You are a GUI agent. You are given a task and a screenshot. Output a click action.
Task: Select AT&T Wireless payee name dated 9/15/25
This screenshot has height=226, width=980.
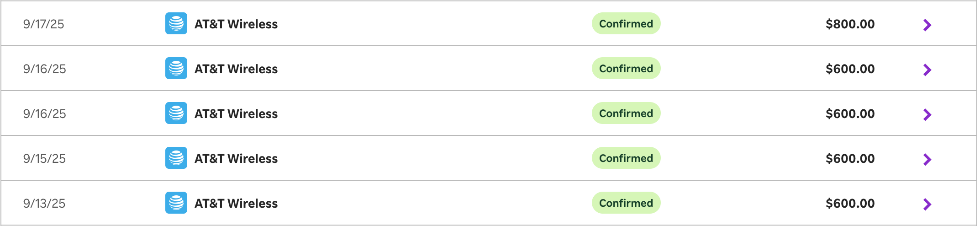[x=236, y=158]
